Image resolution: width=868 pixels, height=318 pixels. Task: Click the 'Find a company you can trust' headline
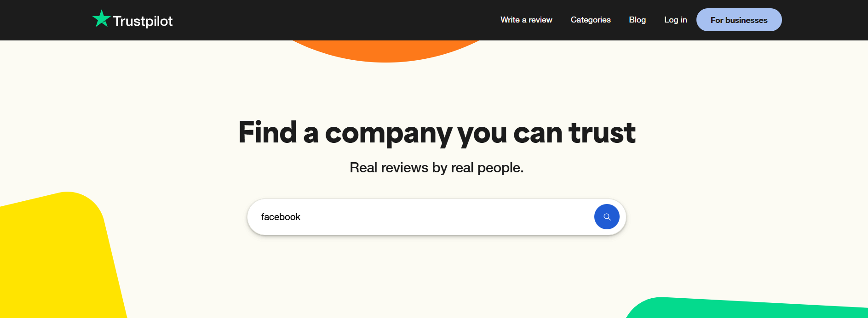pyautogui.click(x=437, y=133)
